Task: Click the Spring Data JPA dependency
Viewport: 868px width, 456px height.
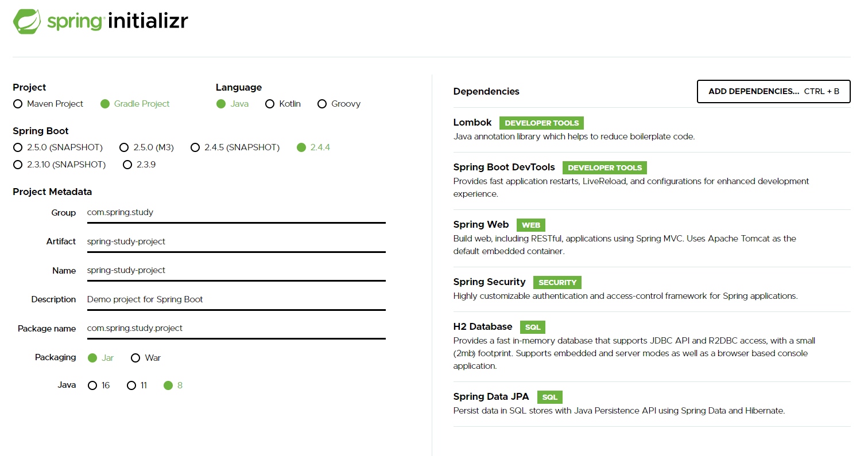Action: (652, 404)
